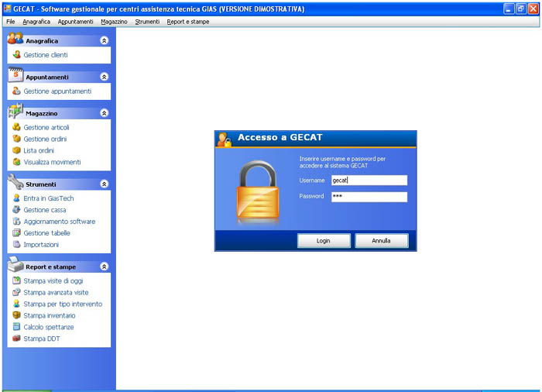Image resolution: width=542 pixels, height=392 pixels.
Task: Open the Gestione cassa link
Action: point(45,210)
